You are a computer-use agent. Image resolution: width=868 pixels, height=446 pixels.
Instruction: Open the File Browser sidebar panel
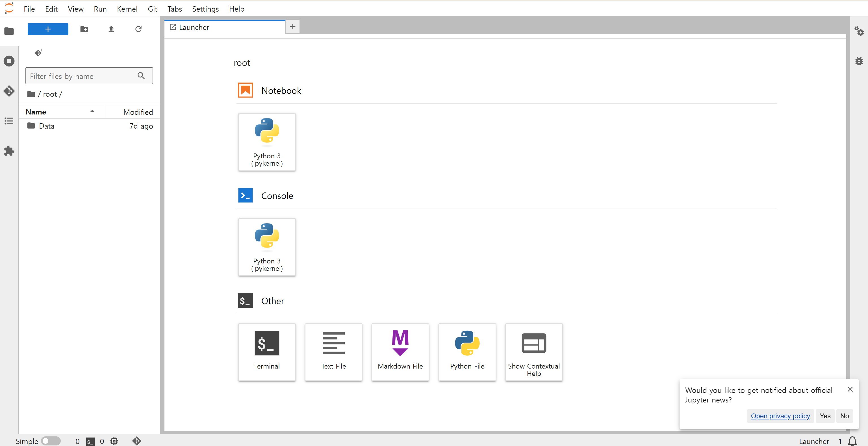point(9,31)
